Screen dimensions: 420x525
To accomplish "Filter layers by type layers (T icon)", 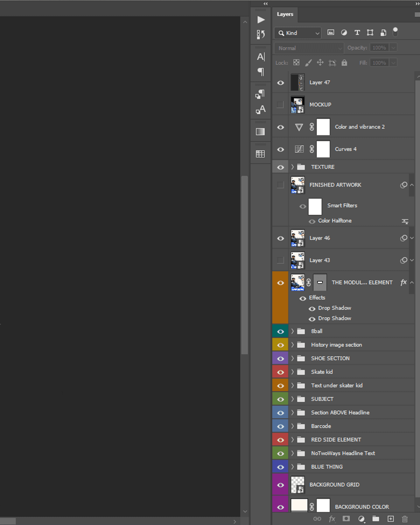I will [357, 33].
